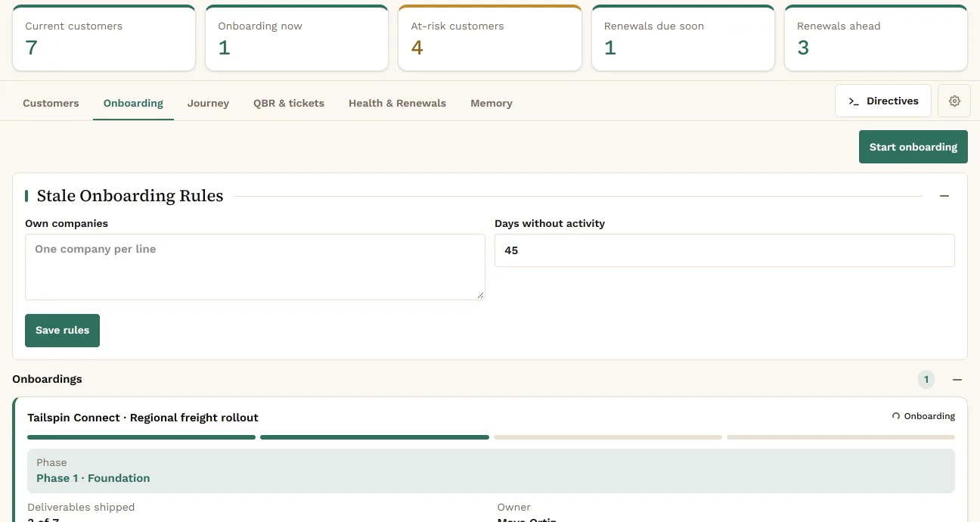Viewport: 980px width, 522px height.
Task: Click the fourth unfilled progress segment
Action: tap(841, 437)
